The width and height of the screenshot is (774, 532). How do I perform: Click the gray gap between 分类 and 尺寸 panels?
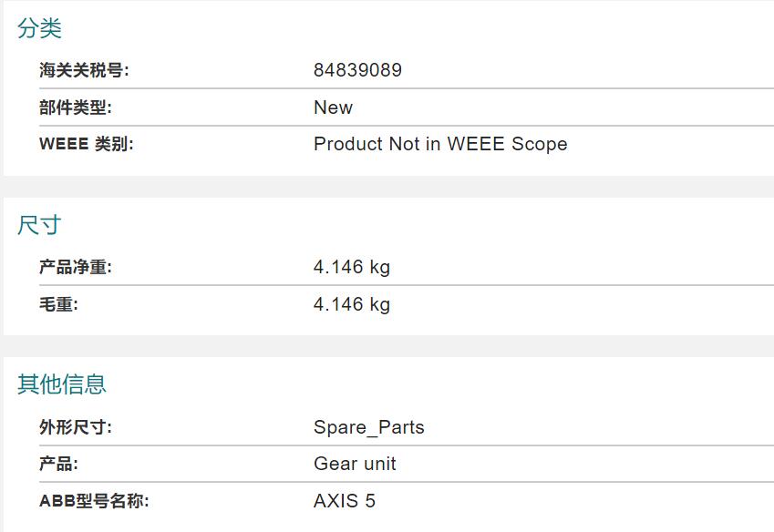pos(387,187)
